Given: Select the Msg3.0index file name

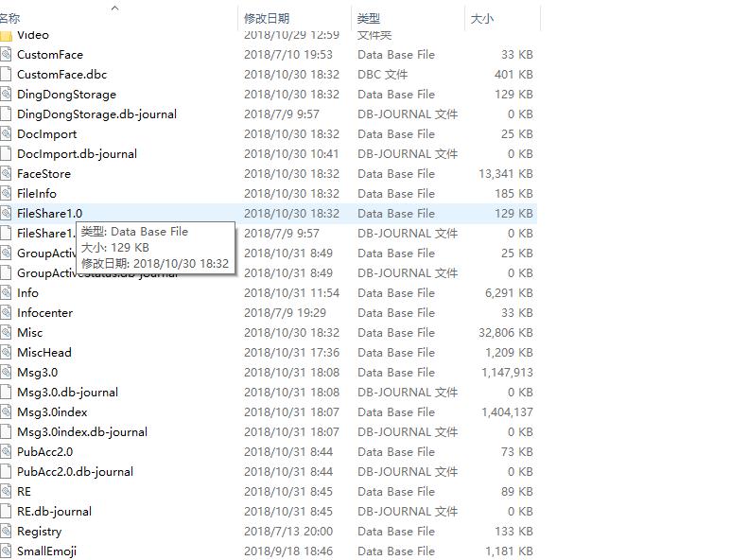Looking at the screenshot, I should pyautogui.click(x=52, y=412).
